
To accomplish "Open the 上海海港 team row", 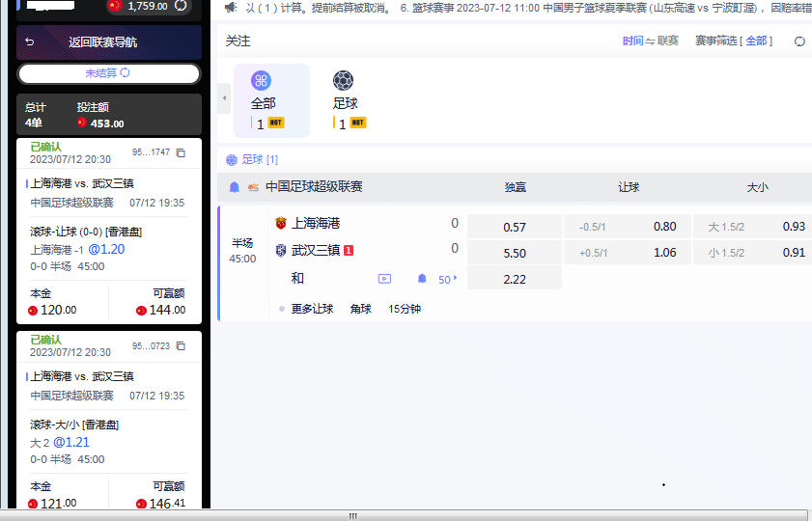I will 316,224.
